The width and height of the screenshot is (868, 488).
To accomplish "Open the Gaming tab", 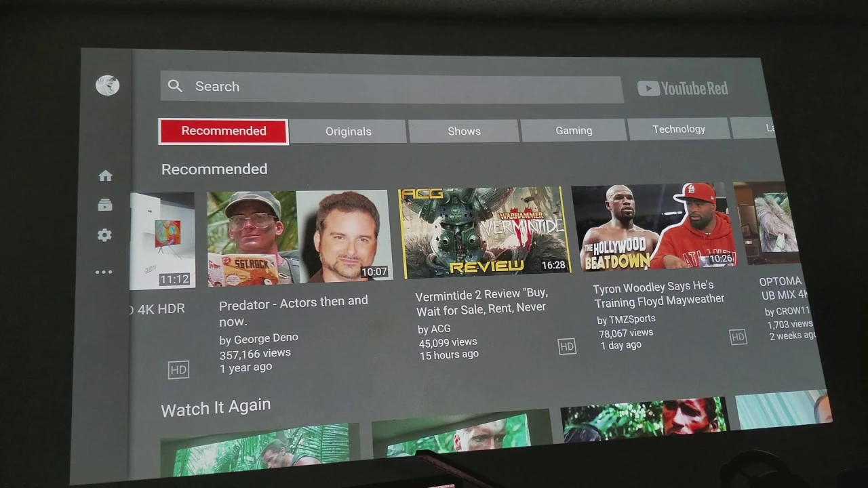I will [x=574, y=130].
